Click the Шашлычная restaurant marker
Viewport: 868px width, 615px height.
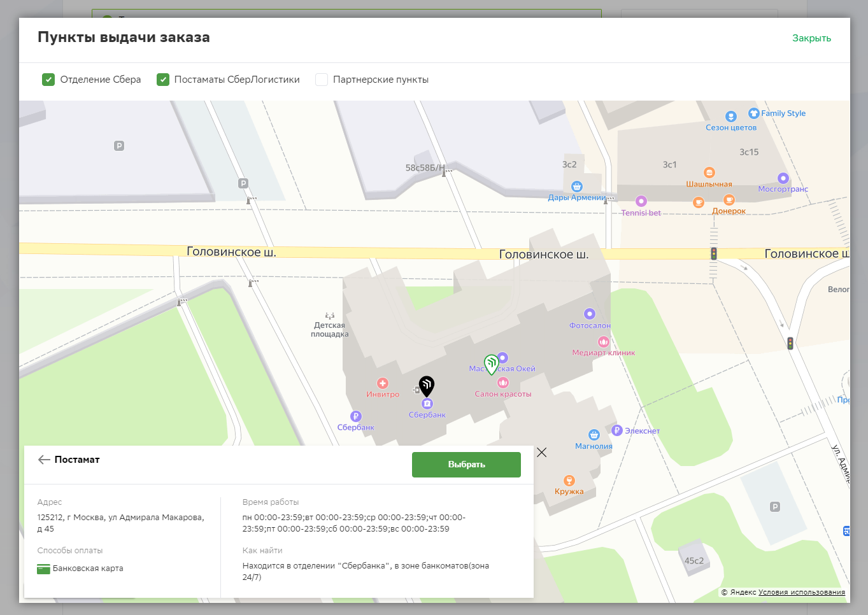tap(709, 173)
